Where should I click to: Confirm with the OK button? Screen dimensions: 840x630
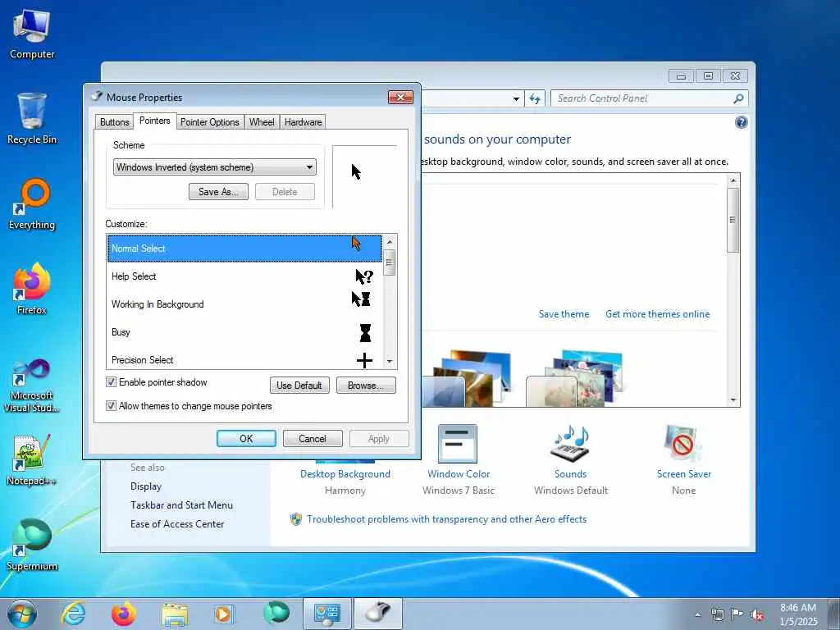click(246, 438)
